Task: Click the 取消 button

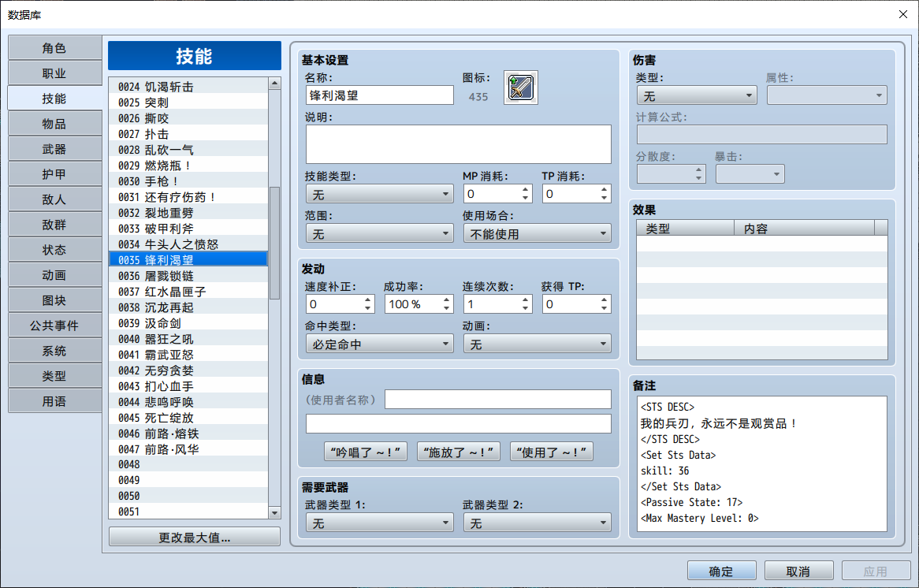Action: (799, 571)
